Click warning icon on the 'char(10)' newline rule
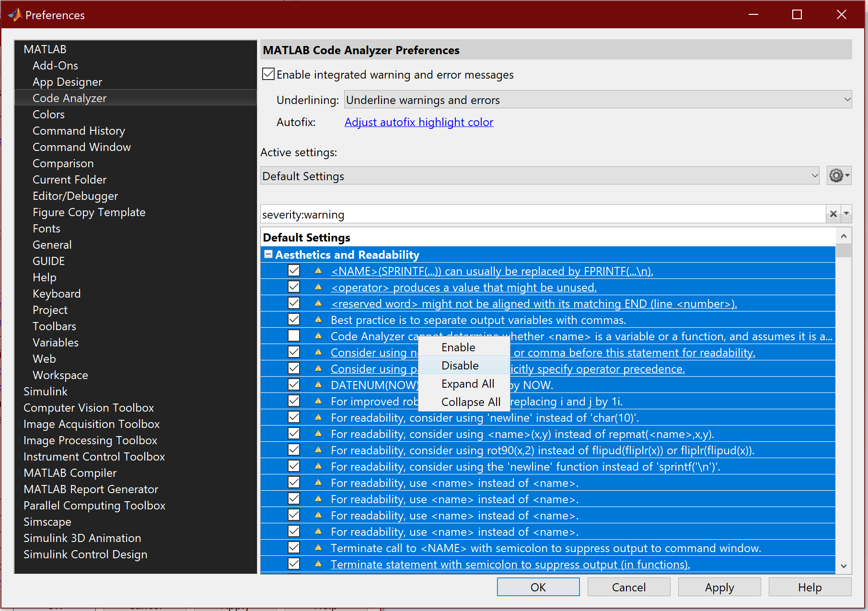This screenshot has height=611, width=868. pyautogui.click(x=318, y=417)
